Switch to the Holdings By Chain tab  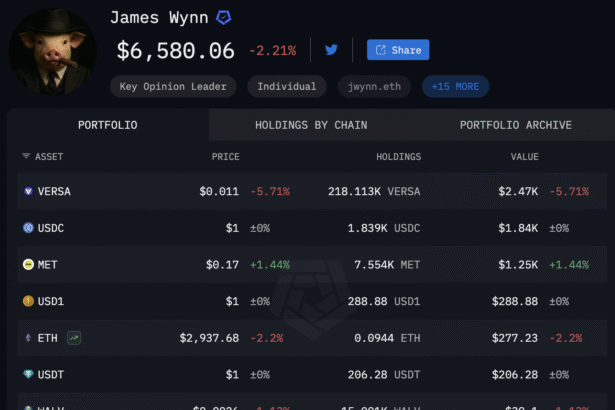point(311,125)
